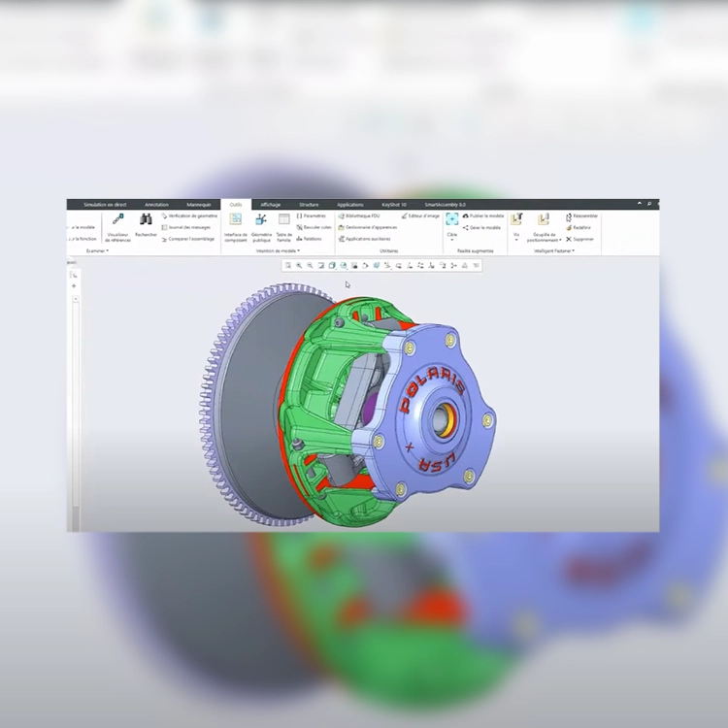Switch to the Simulation en direct tab
The height and width of the screenshot is (728, 728).
(x=105, y=204)
